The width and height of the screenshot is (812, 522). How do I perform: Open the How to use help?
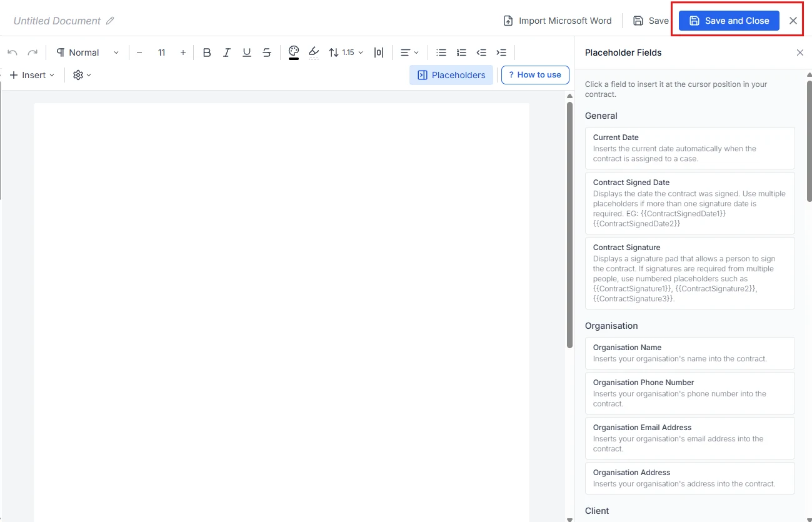pos(535,75)
